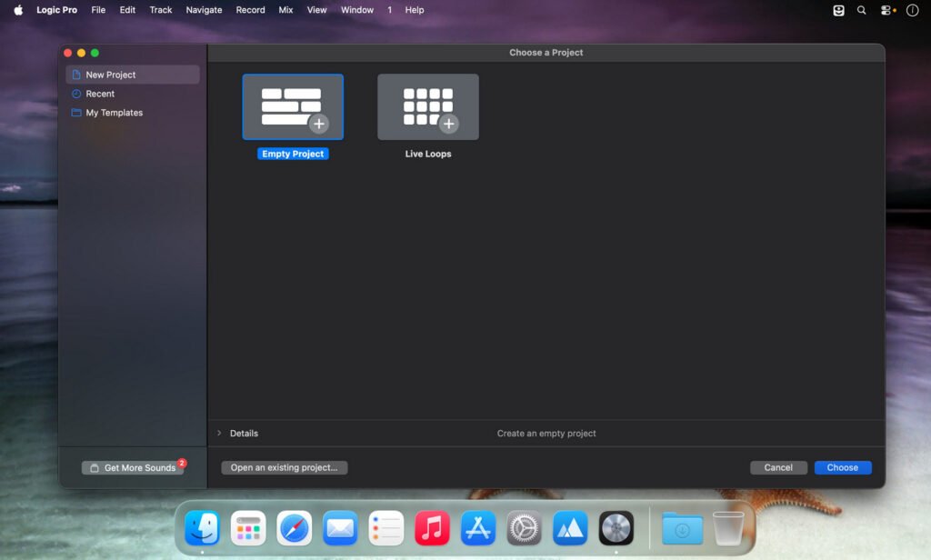
Task: Close the Choose a Project window
Action: [x=68, y=53]
